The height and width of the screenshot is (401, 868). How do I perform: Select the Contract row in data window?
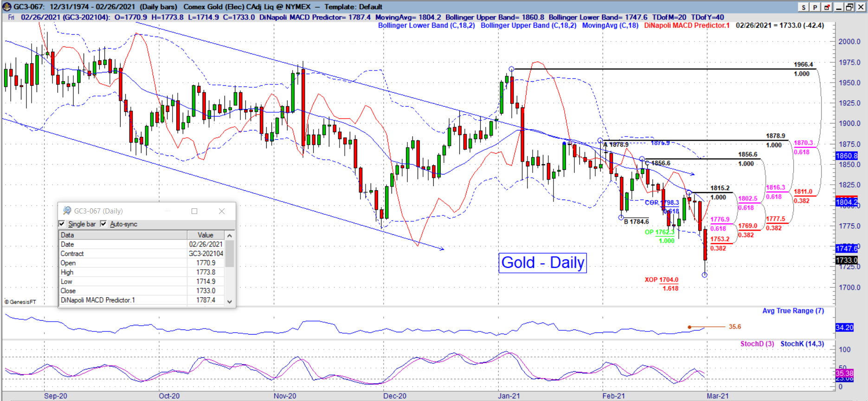pos(141,253)
